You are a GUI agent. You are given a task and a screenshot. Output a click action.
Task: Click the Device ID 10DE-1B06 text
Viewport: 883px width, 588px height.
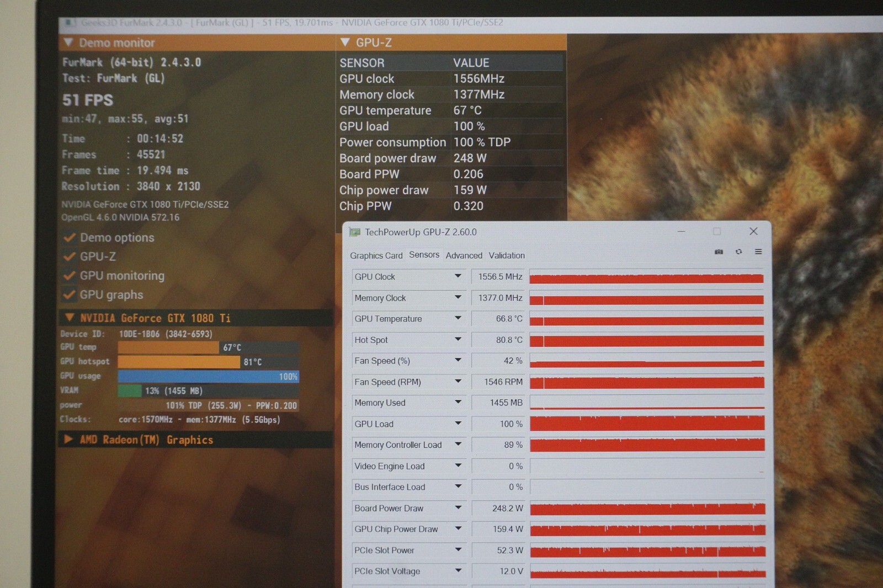coord(136,334)
